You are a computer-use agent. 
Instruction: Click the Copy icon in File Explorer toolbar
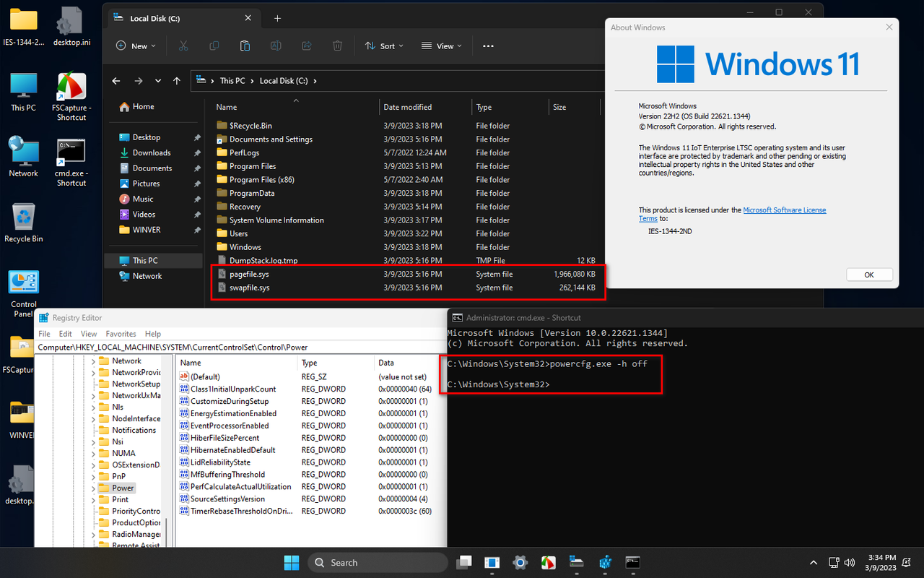(x=214, y=46)
